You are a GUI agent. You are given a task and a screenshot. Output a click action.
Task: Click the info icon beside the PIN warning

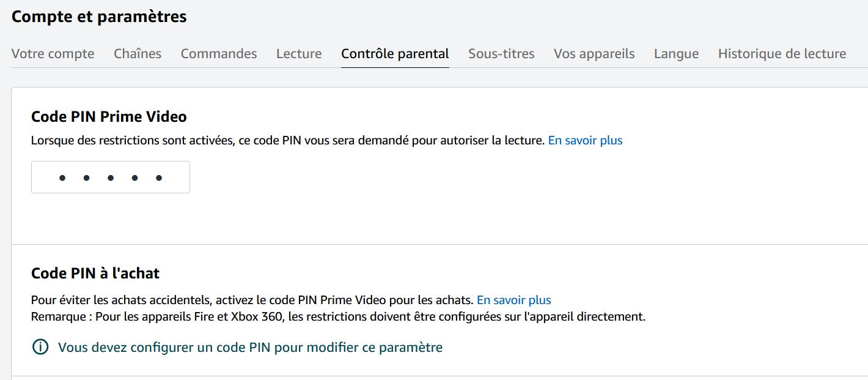coord(40,348)
